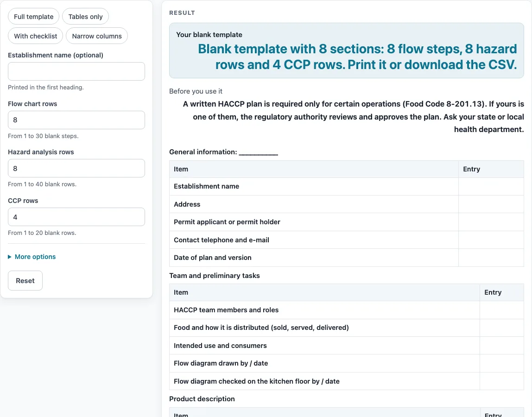Viewport: 532px width, 417px height.
Task: Click 'Flow diagram drawn by / date' row
Action: (x=347, y=363)
